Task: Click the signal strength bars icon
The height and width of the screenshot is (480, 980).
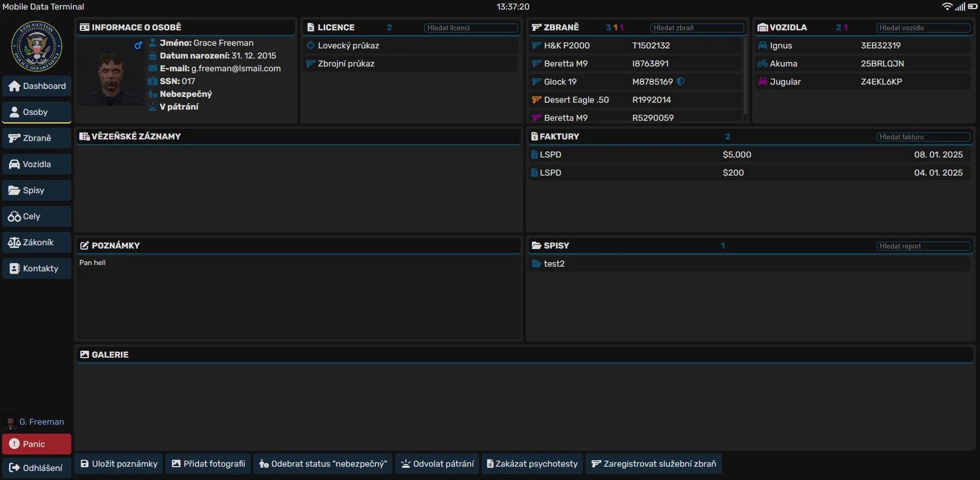Action: pos(960,6)
